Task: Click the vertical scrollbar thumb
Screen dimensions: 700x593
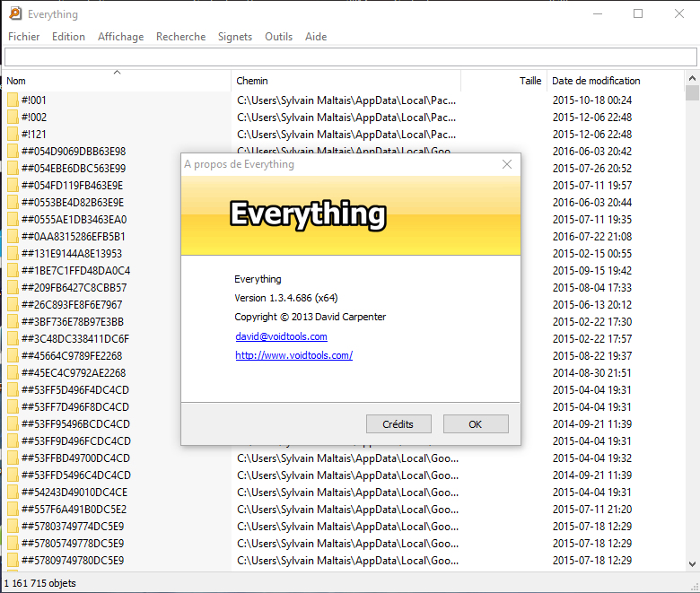Action: tap(692, 92)
